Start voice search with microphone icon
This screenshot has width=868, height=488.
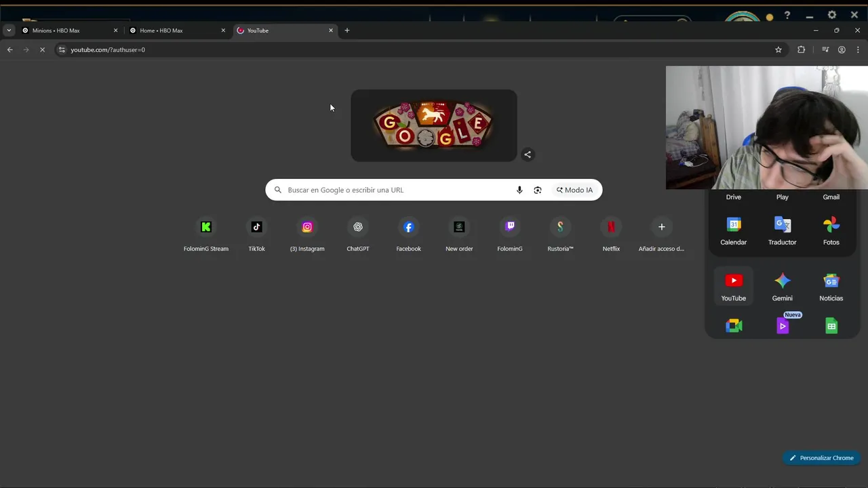pyautogui.click(x=519, y=190)
